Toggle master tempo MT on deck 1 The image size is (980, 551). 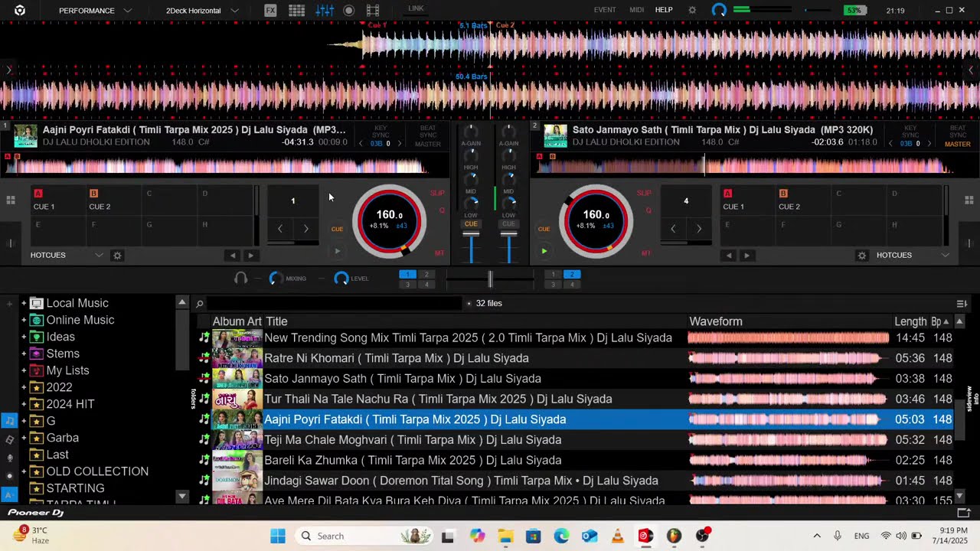439,253
